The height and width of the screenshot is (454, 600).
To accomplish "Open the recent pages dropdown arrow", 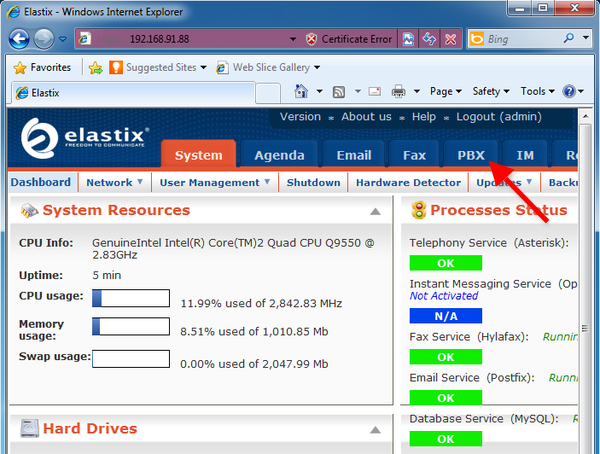I will pos(63,39).
